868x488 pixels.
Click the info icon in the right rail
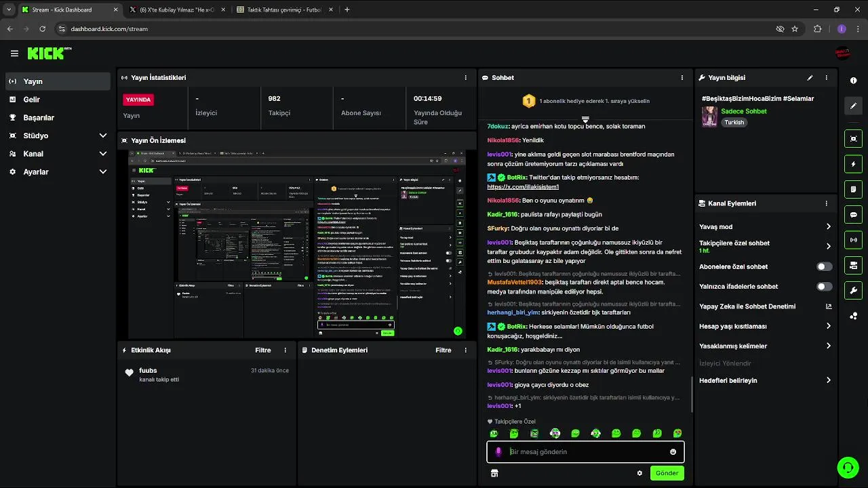(853, 81)
